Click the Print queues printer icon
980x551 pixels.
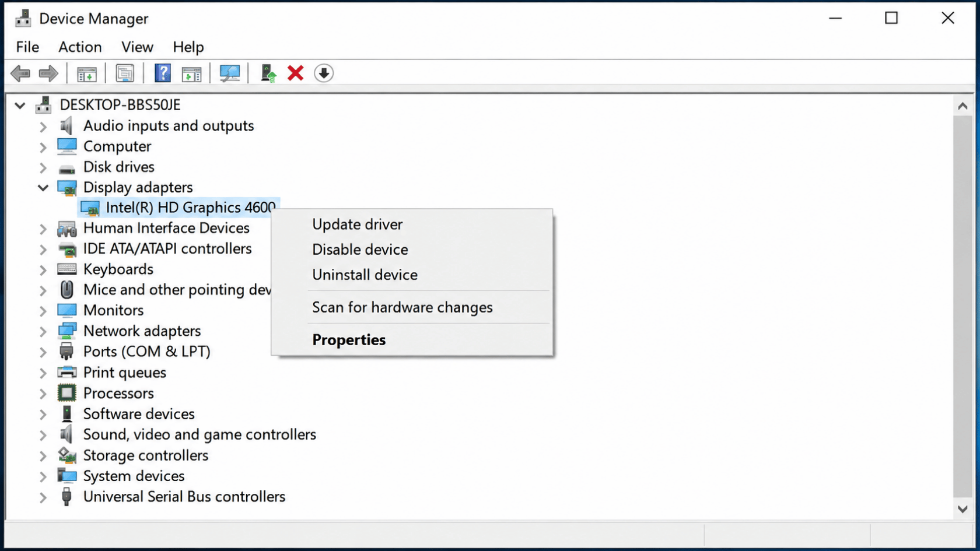coord(67,372)
